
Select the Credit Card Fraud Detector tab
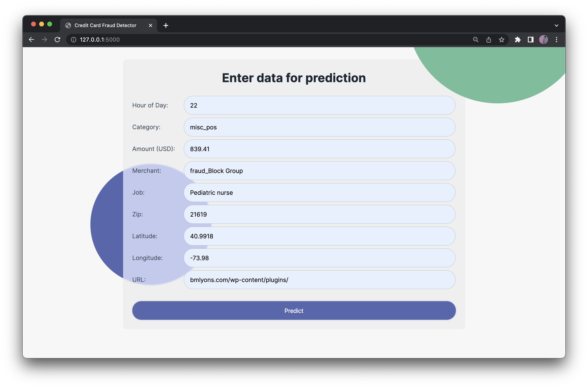[x=108, y=25]
